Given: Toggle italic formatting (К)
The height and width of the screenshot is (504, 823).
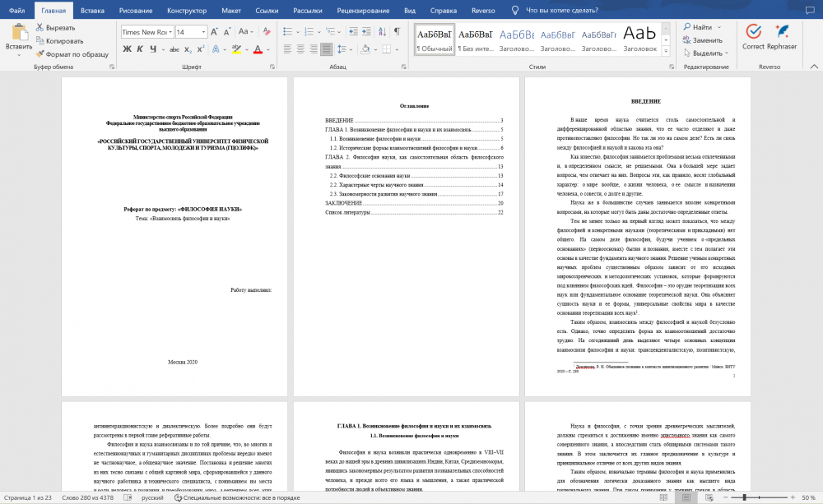Looking at the screenshot, I should click(x=140, y=49).
